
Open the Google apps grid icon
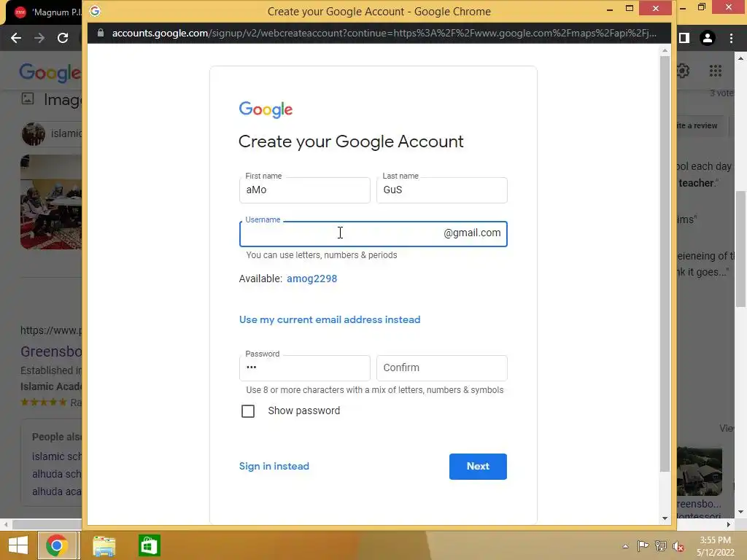(x=715, y=71)
